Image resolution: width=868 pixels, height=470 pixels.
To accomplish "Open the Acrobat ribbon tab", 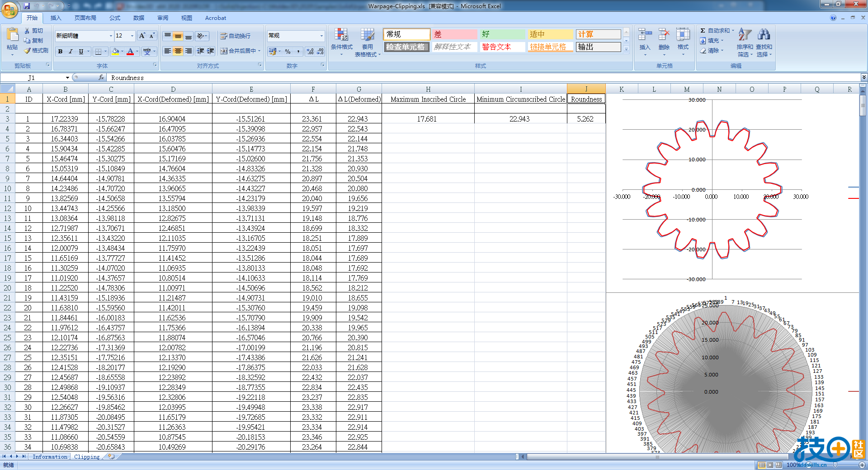I will point(216,18).
